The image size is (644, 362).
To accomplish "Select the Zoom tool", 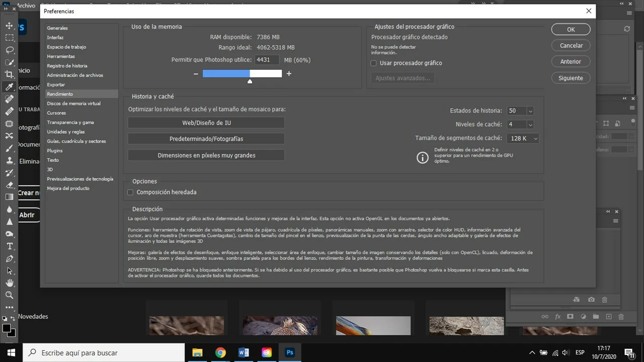I will click(x=9, y=295).
